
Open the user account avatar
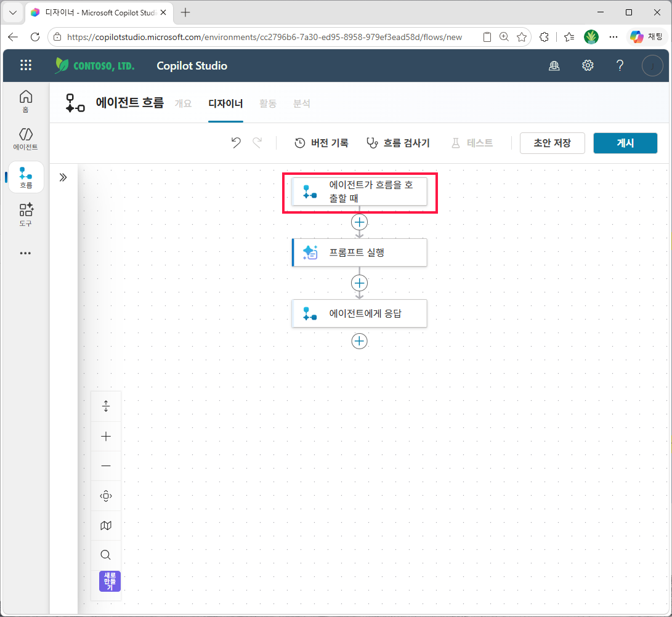(x=652, y=65)
